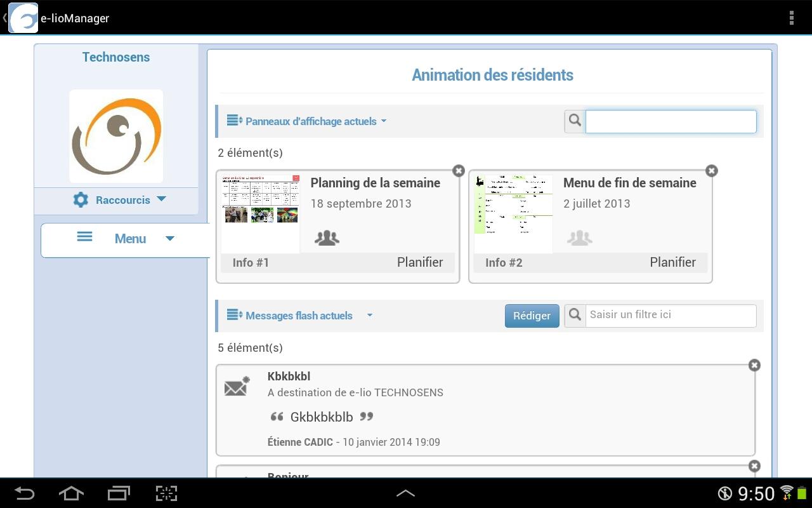This screenshot has width=812, height=508.
Task: Click the Technosens heading in sidebar
Action: [x=116, y=57]
